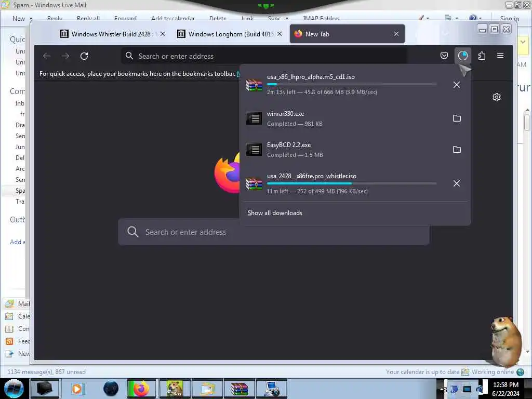Cancel the usa_2428_x86fre.pro_whistler.iso download
Image resolution: width=532 pixels, height=399 pixels.
pyautogui.click(x=456, y=183)
